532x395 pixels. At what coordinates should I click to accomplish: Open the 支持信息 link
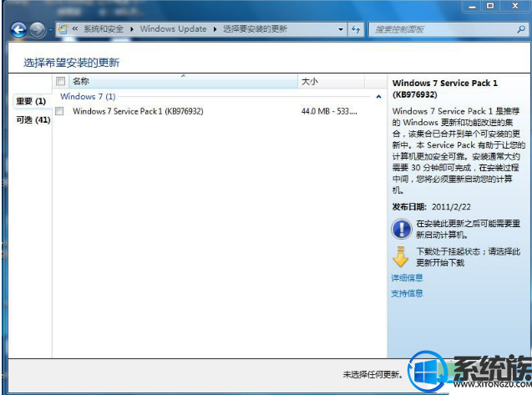tap(407, 293)
